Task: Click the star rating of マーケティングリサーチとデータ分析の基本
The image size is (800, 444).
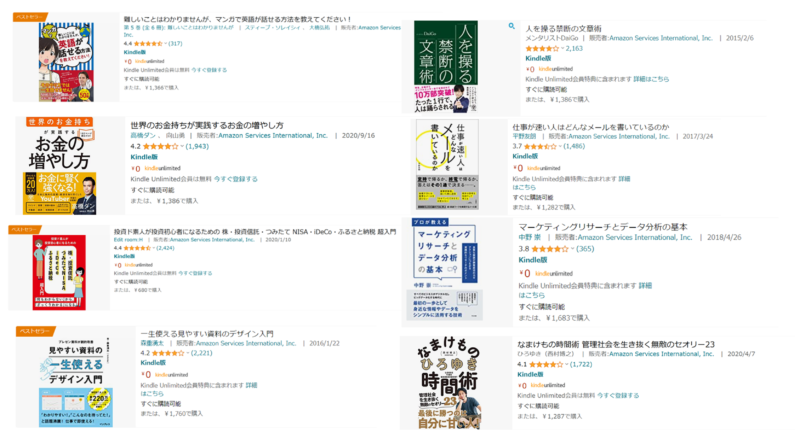Action: coord(549,249)
